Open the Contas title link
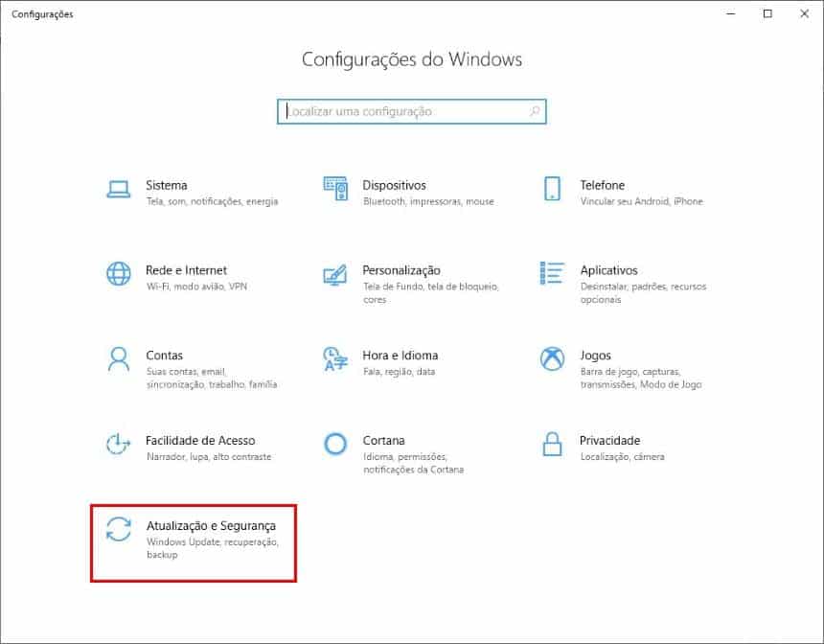The height and width of the screenshot is (644, 824). coord(164,356)
